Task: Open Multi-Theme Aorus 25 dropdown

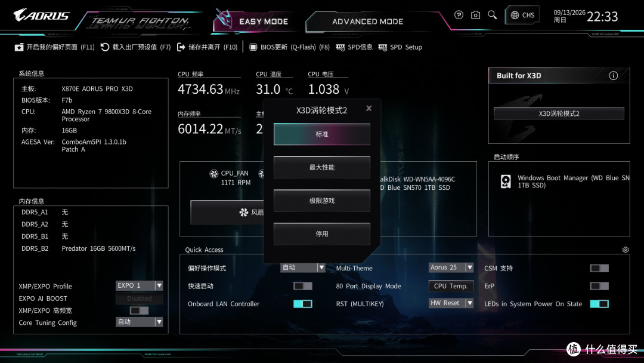Action: point(451,267)
